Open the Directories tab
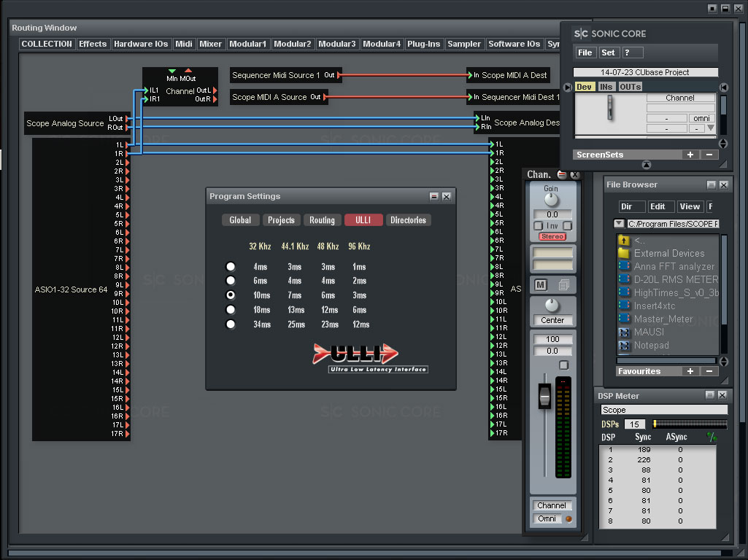Viewport: 748px width, 560px height. point(409,219)
